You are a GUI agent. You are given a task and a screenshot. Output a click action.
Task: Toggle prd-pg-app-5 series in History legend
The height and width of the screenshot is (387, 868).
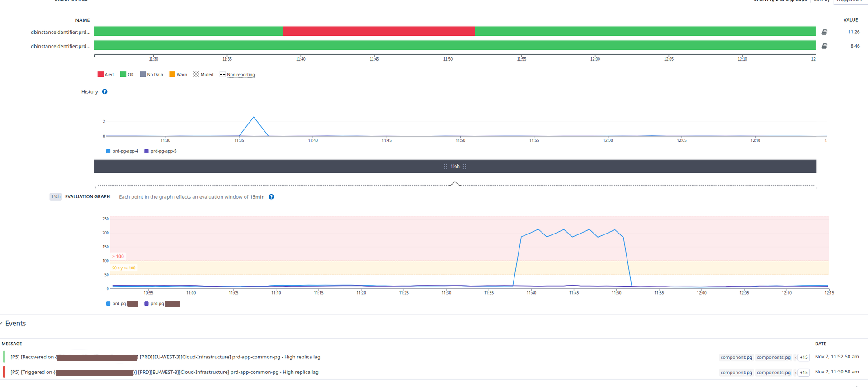(160, 151)
